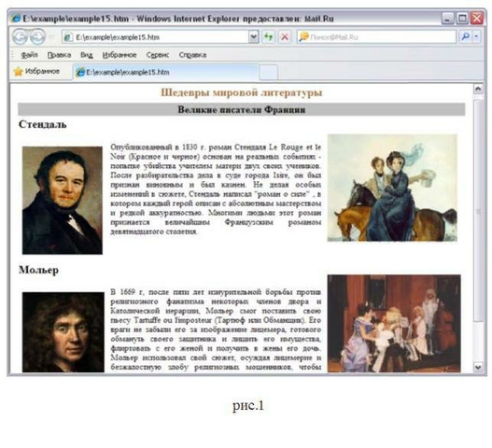Click the page icon in address bar
Viewport: 492px width, 448px height.
click(x=67, y=37)
